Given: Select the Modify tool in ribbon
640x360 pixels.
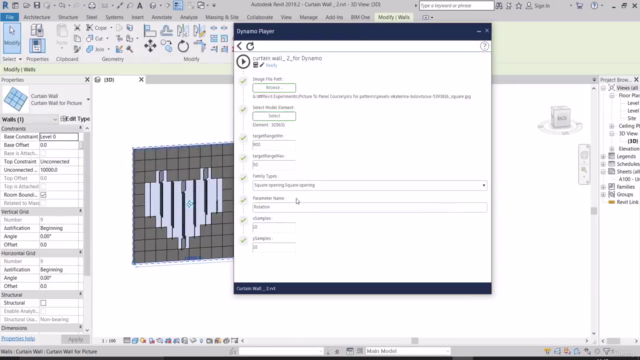Looking at the screenshot, I should click(x=12, y=38).
